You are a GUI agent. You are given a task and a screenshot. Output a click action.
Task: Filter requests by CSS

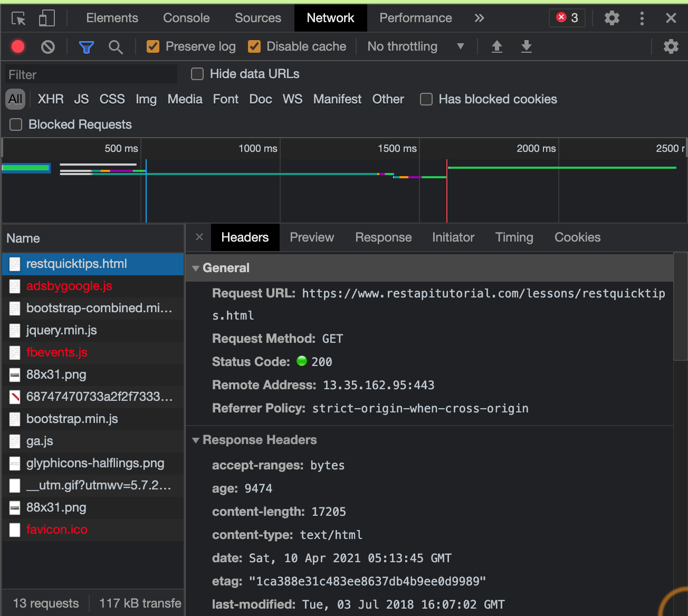[112, 99]
